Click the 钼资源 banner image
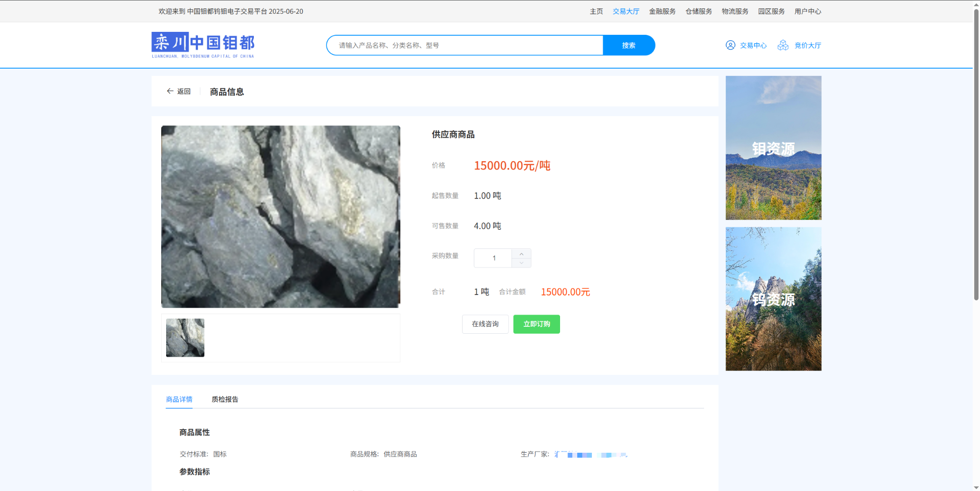Screen dimensions: 980x491 coord(773,147)
